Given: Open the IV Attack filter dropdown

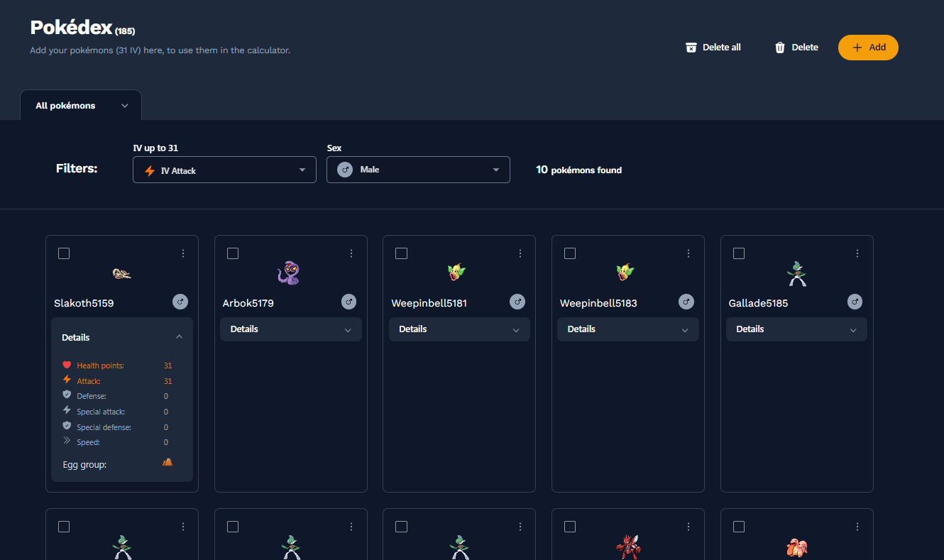Looking at the screenshot, I should (224, 170).
